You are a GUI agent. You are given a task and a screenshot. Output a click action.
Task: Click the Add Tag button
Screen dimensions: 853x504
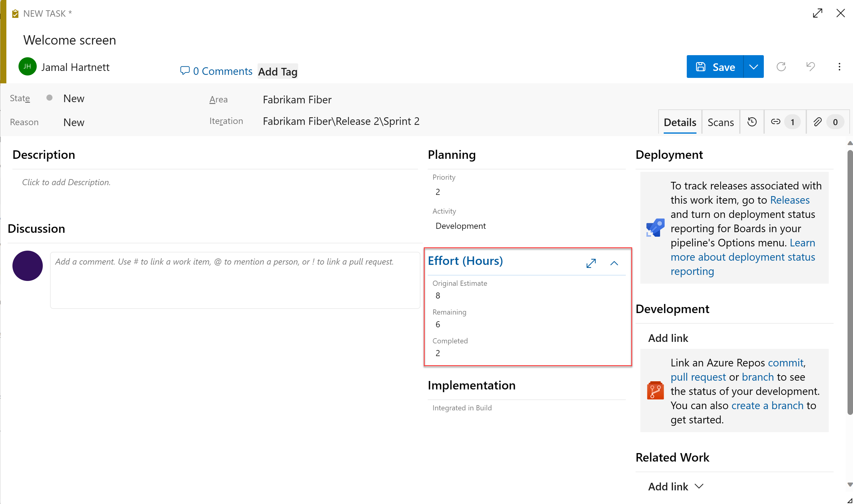pyautogui.click(x=278, y=72)
